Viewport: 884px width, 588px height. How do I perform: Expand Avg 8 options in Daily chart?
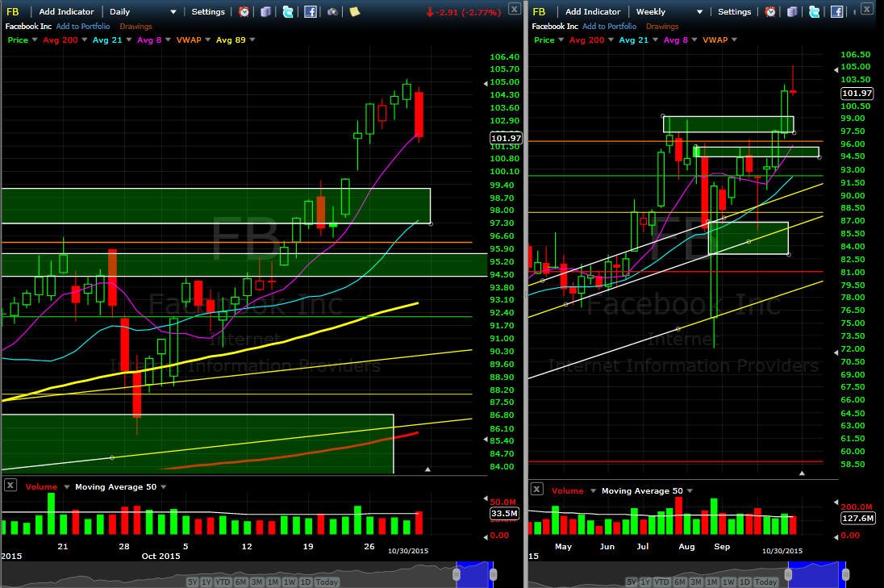(x=168, y=40)
